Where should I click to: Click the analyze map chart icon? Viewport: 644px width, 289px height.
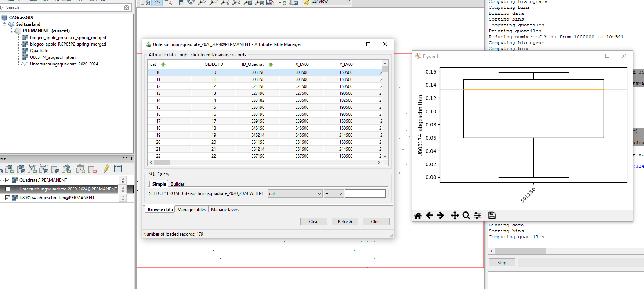pyautogui.click(x=270, y=2)
